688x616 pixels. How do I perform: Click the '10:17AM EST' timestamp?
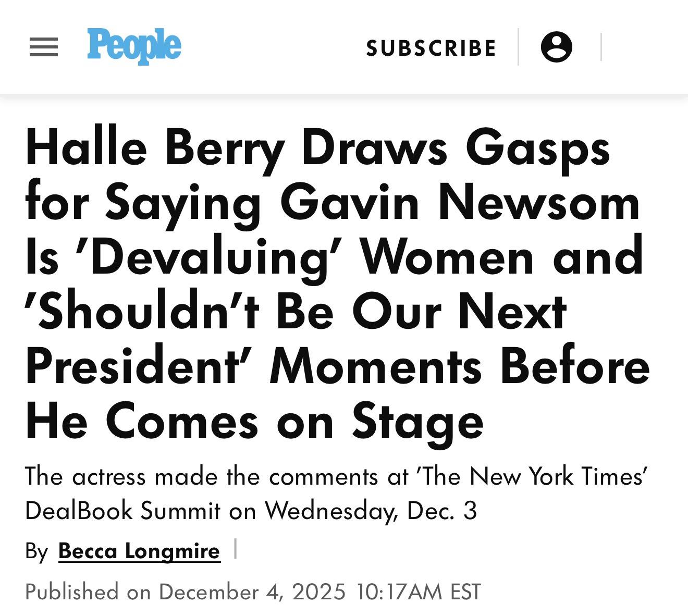click(419, 592)
